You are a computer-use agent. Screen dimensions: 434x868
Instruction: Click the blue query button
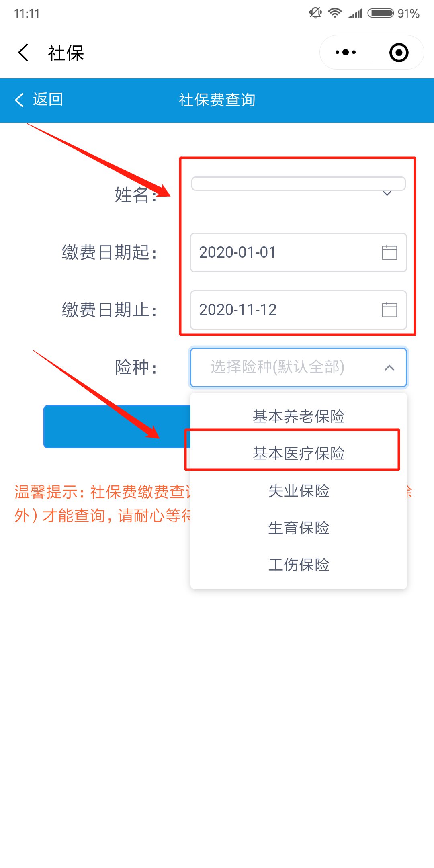(117, 426)
